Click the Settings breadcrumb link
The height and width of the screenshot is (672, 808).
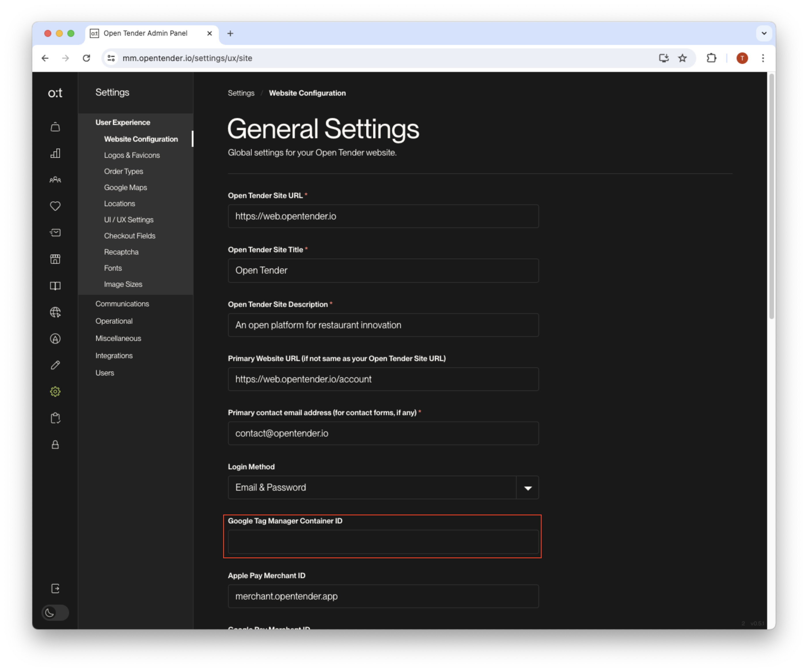point(241,93)
